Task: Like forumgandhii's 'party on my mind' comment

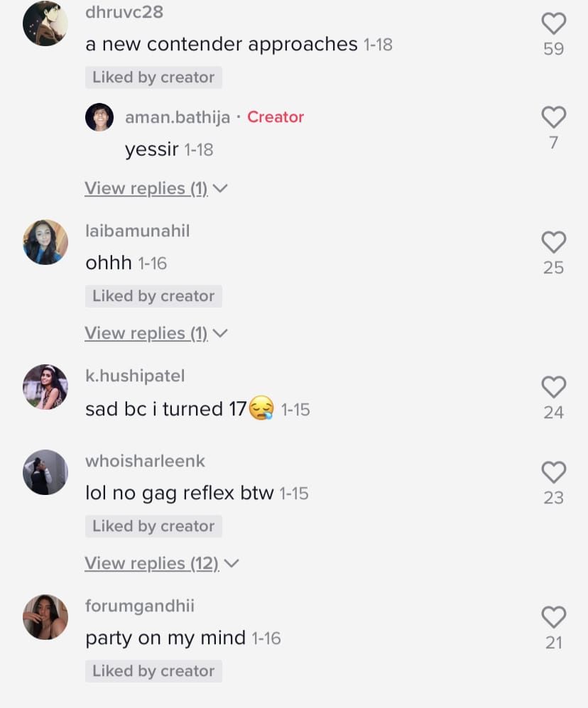Action: point(554,617)
